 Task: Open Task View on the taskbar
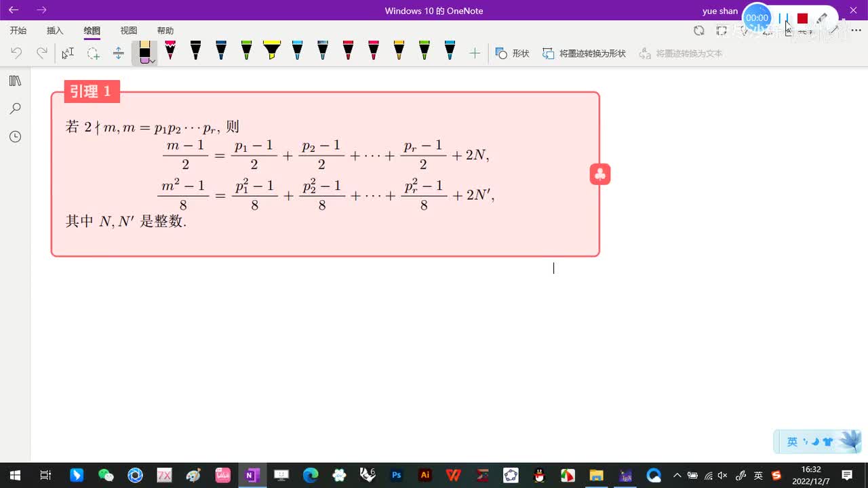tap(45, 475)
